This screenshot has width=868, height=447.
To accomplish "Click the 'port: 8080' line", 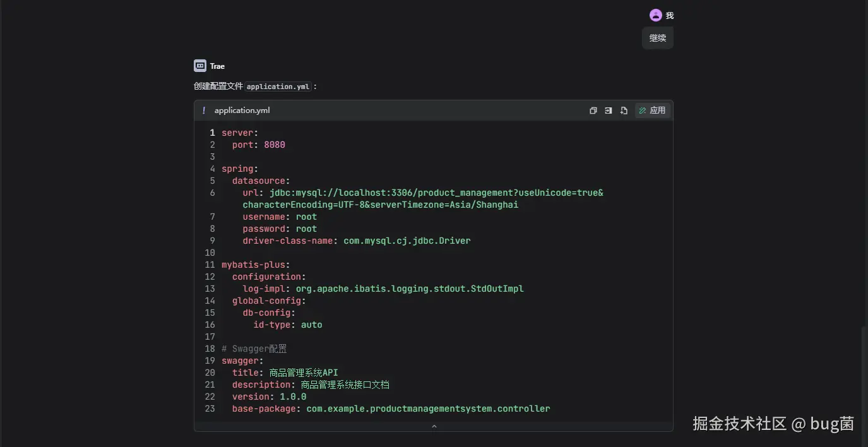I will [x=259, y=145].
